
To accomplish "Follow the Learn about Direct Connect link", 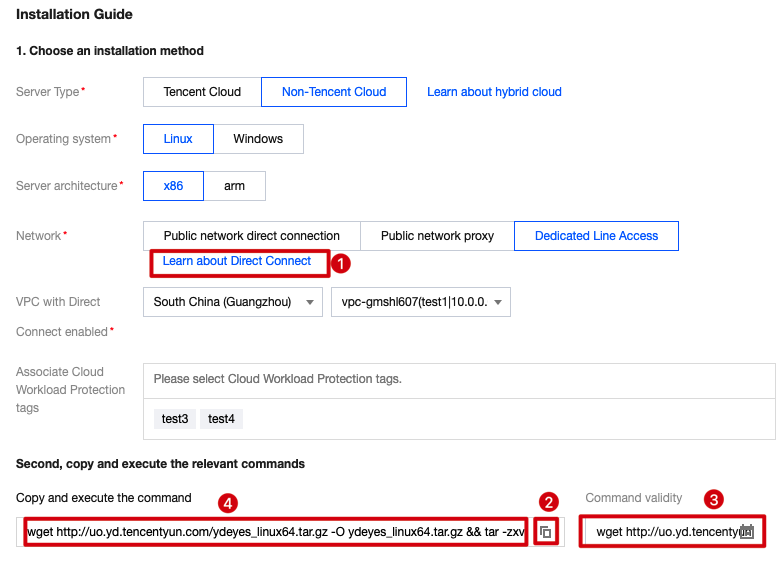I will 237,261.
